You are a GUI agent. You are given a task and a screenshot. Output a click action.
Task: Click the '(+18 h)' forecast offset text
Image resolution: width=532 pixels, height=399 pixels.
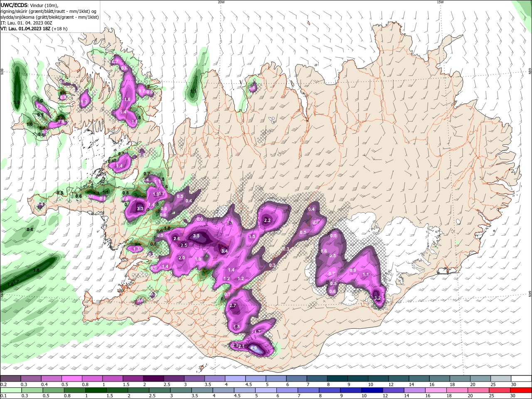click(x=60, y=29)
